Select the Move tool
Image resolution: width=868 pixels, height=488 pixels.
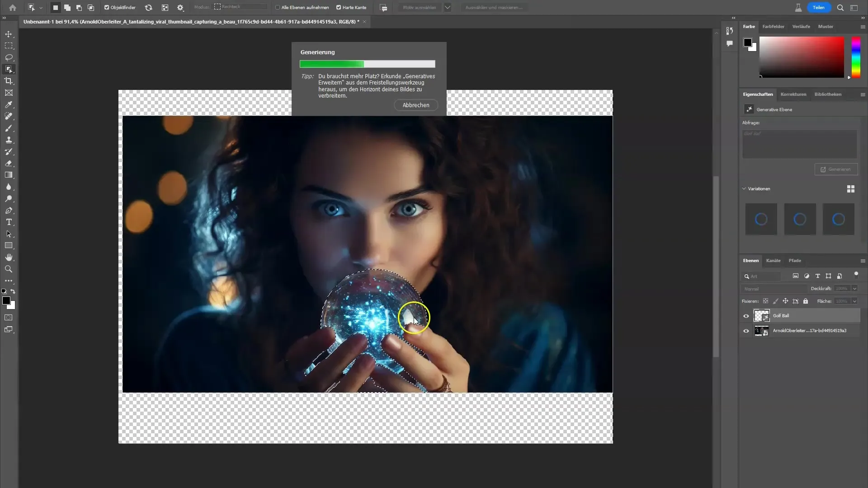coord(9,34)
